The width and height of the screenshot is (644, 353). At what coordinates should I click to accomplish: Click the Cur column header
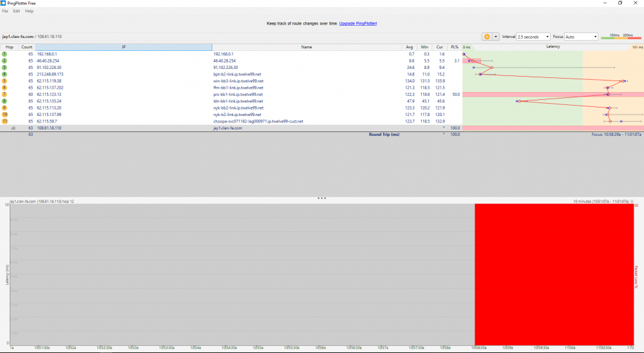coord(439,47)
